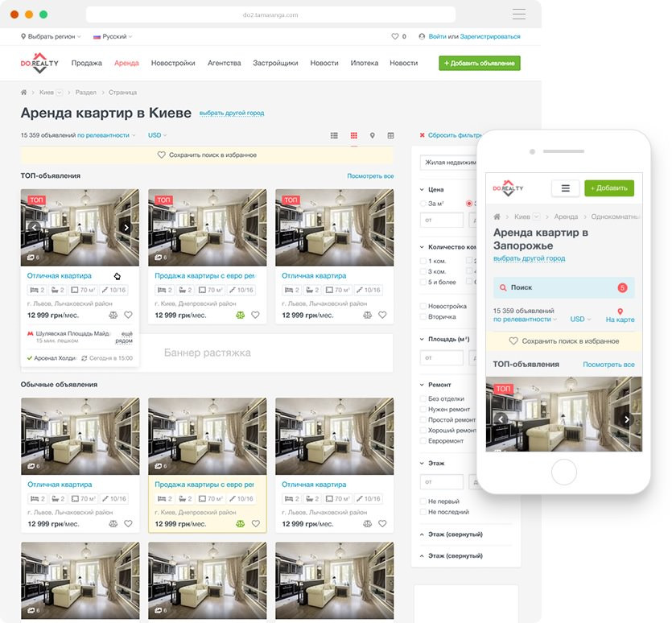
Task: Click previous photo arrow on first TOP listing
Action: 35,227
